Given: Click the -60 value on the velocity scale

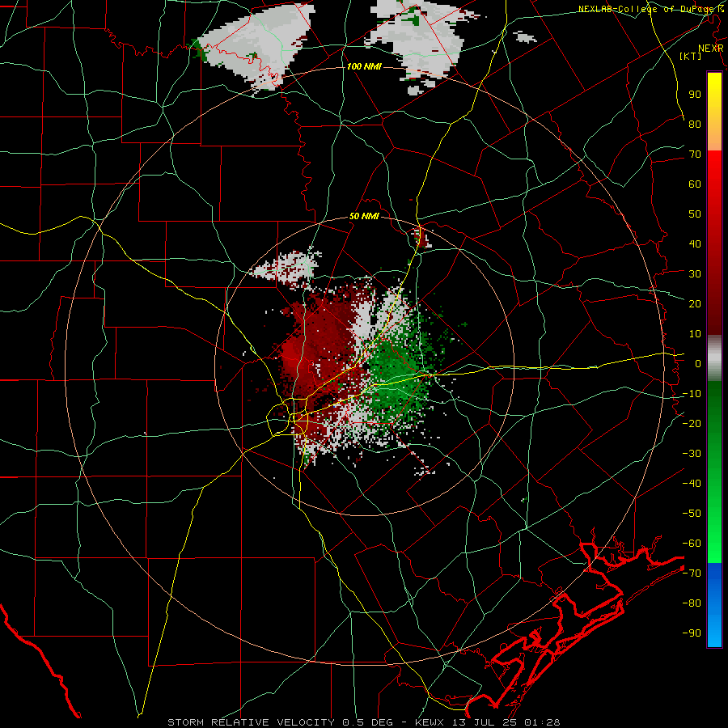Looking at the screenshot, I should coord(692,544).
